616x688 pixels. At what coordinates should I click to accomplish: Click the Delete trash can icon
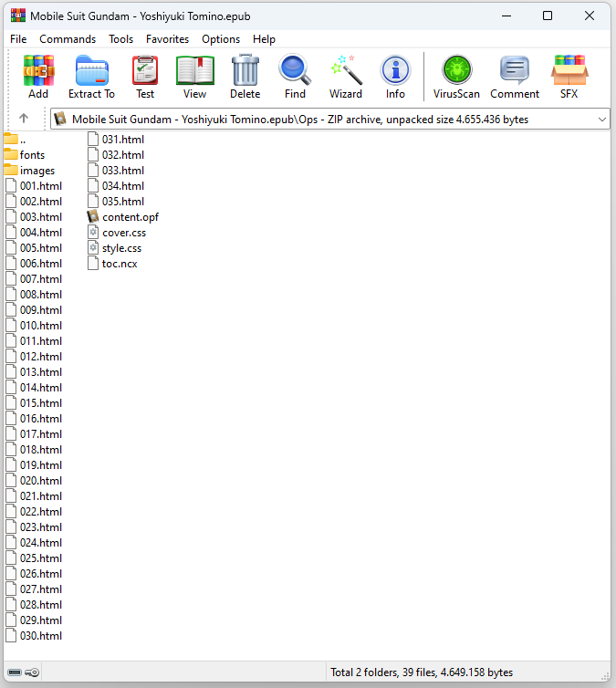245,69
